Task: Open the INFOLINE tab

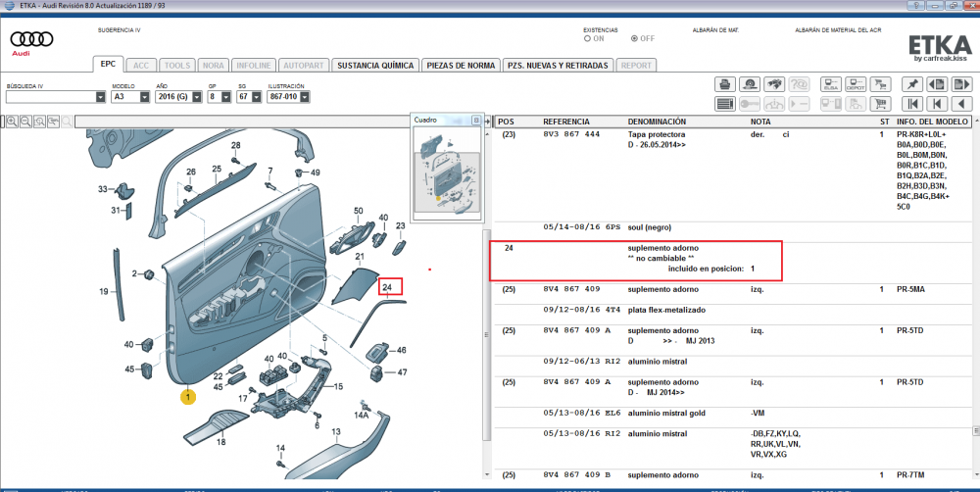Action: [x=253, y=65]
